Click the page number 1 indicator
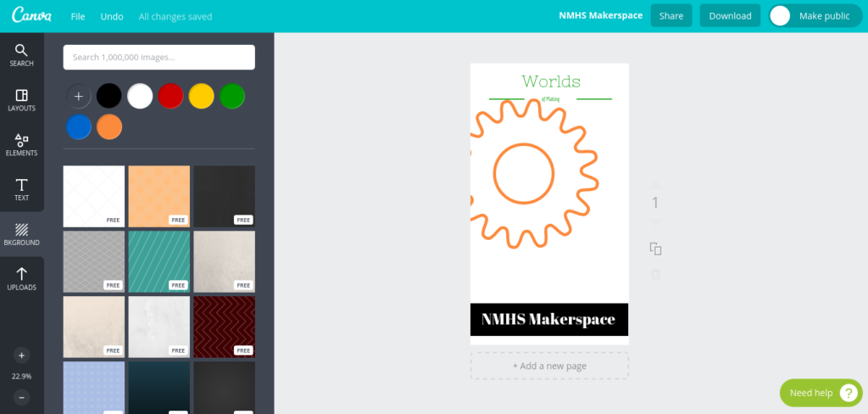 pyautogui.click(x=655, y=204)
